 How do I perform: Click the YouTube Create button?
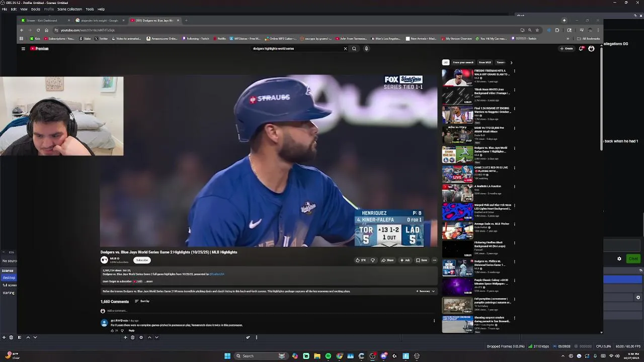[x=567, y=49]
